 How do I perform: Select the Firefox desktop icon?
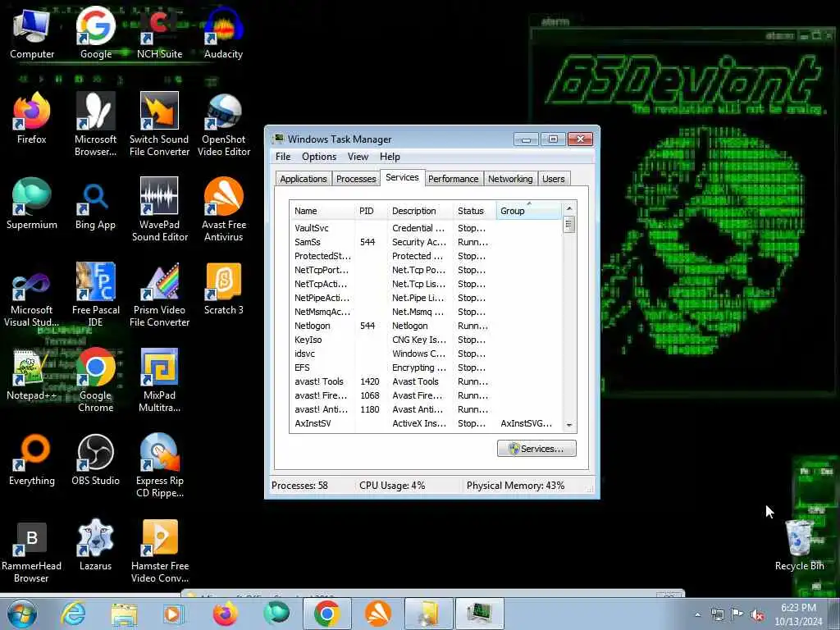click(32, 118)
